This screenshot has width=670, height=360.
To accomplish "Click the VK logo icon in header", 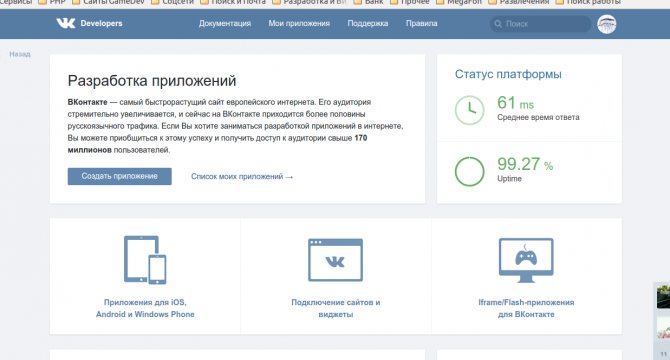I will [x=65, y=23].
